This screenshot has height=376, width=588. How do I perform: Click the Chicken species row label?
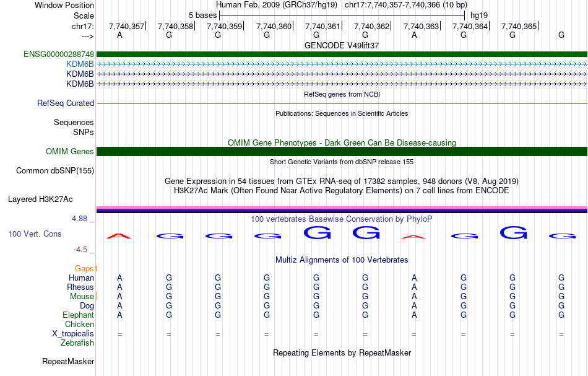click(x=79, y=325)
